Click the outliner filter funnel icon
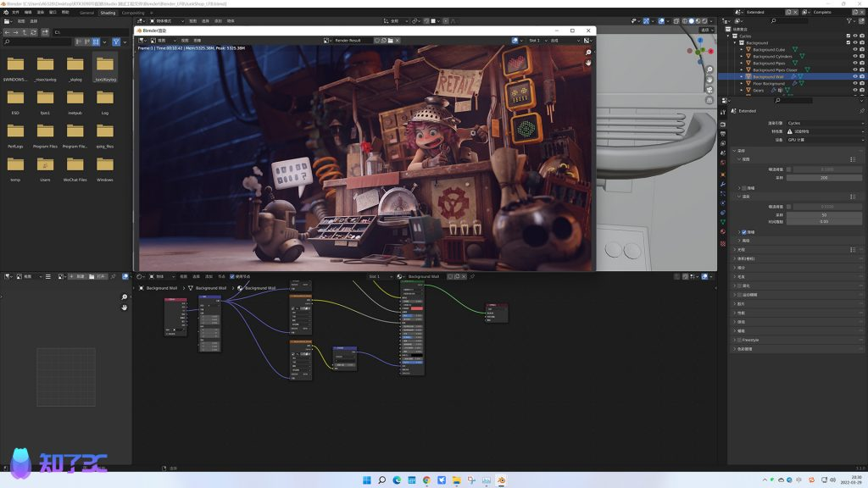Screen dimensions: 868x488 pos(849,21)
